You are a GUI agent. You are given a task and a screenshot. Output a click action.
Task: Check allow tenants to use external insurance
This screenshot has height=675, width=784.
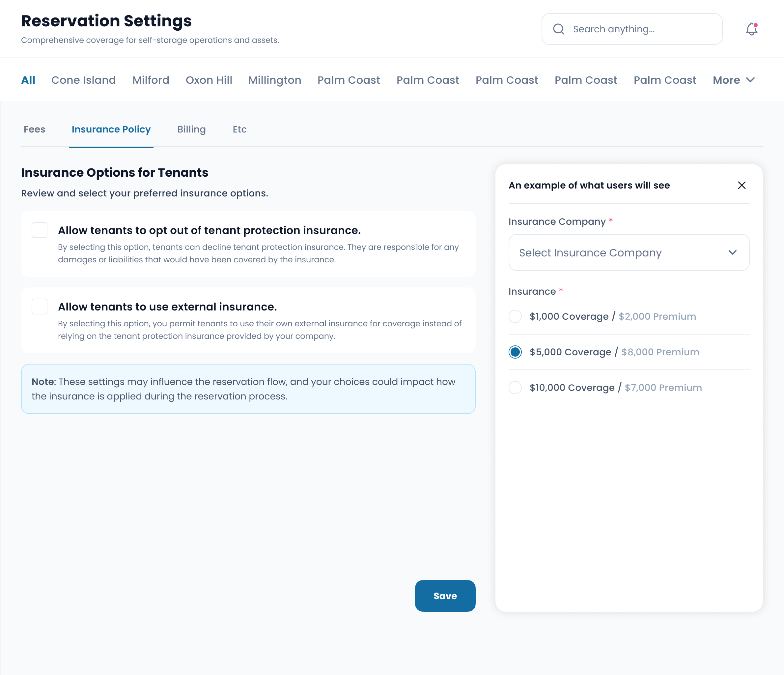click(x=39, y=307)
